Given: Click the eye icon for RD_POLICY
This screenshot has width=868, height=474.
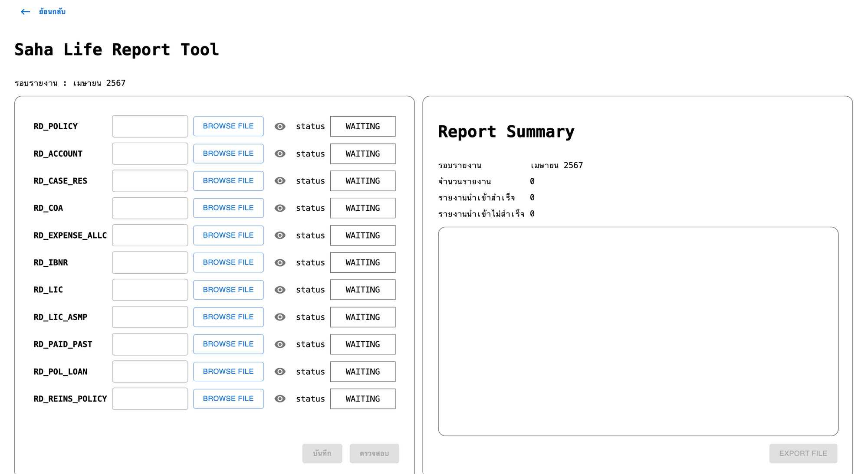Looking at the screenshot, I should click(280, 126).
